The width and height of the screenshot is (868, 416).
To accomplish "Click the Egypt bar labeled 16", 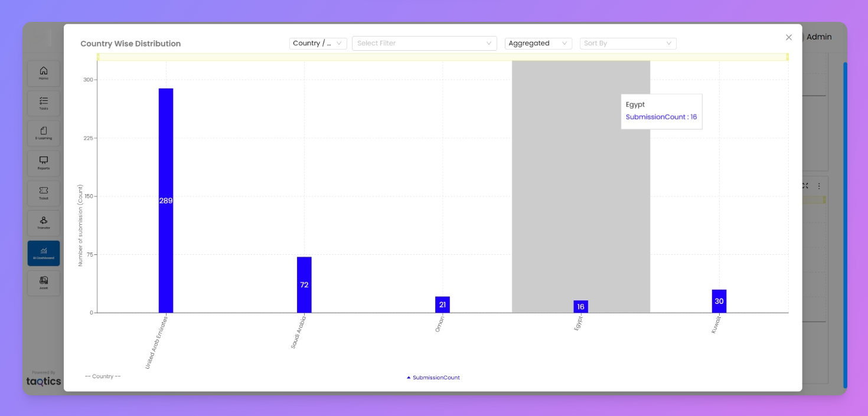I will point(580,307).
